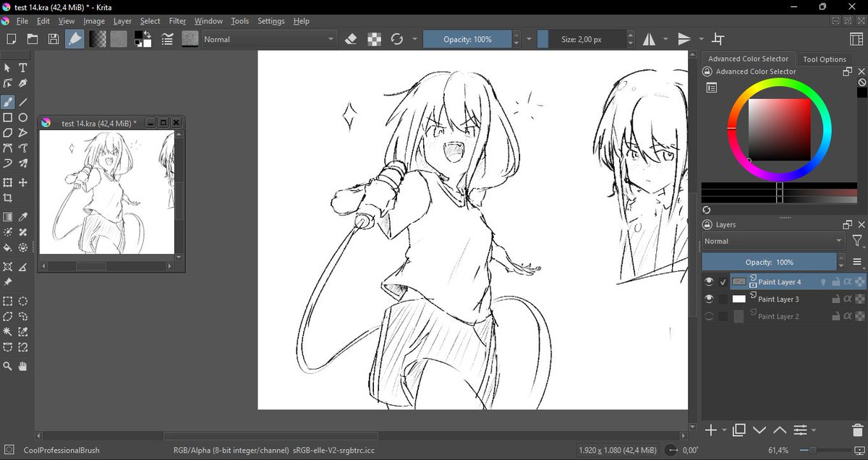Open the Layers view options menu
Image resolution: width=868 pixels, height=460 pixels.
tap(857, 262)
